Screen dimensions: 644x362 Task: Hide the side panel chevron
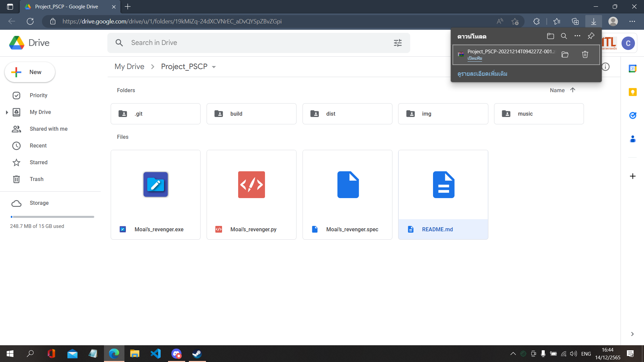(x=632, y=334)
